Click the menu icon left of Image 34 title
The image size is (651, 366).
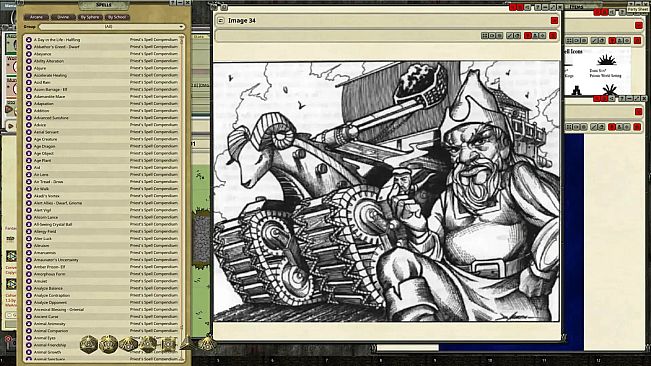220,20
